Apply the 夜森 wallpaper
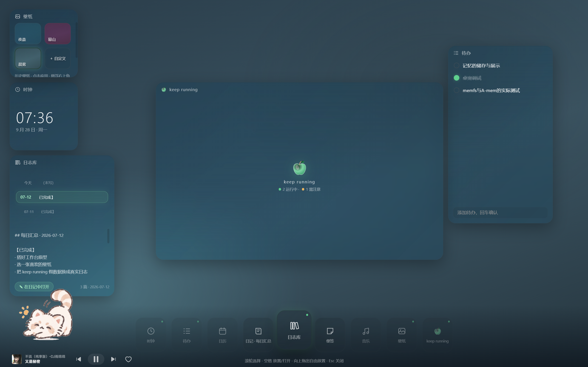The height and width of the screenshot is (367, 588). (x=28, y=34)
